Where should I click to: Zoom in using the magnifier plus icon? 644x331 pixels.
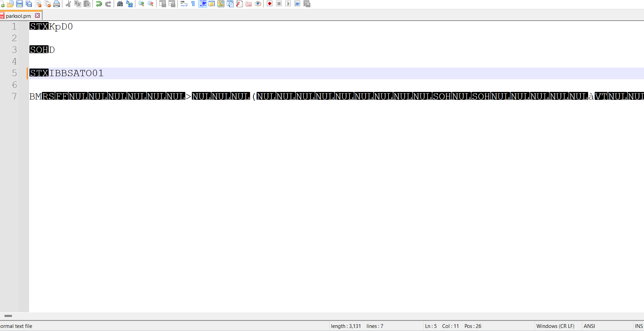141,4
